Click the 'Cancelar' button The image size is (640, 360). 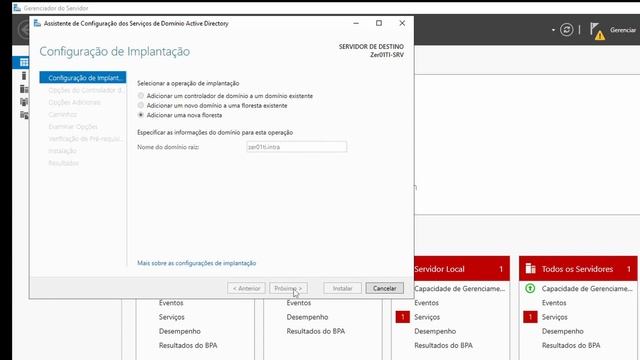coord(384,288)
